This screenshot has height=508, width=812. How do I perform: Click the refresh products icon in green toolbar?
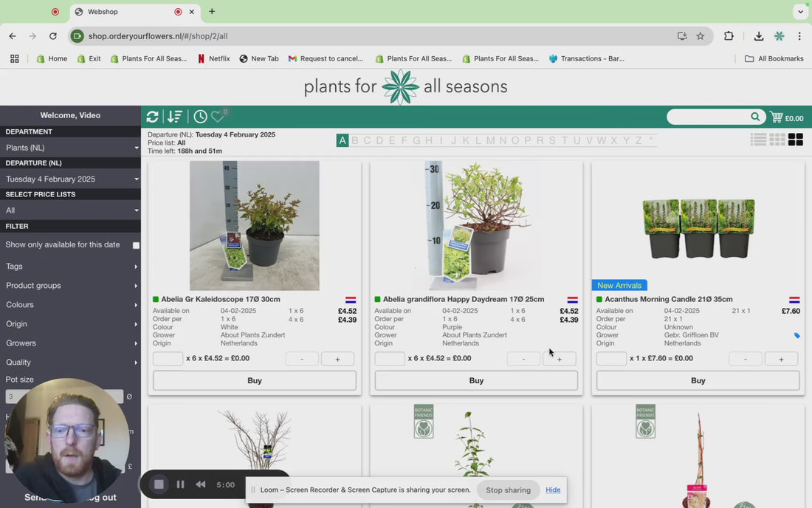(152, 117)
